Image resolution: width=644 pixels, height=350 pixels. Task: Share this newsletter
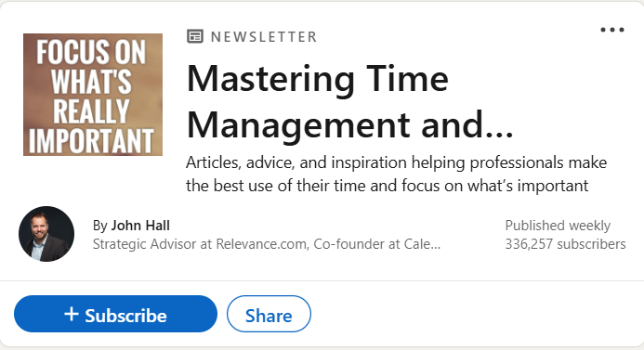click(269, 314)
